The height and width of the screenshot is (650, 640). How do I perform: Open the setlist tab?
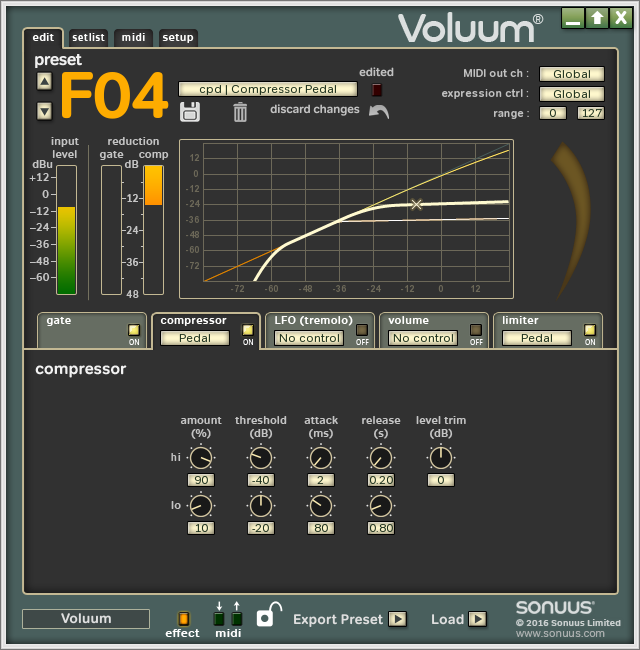point(88,38)
